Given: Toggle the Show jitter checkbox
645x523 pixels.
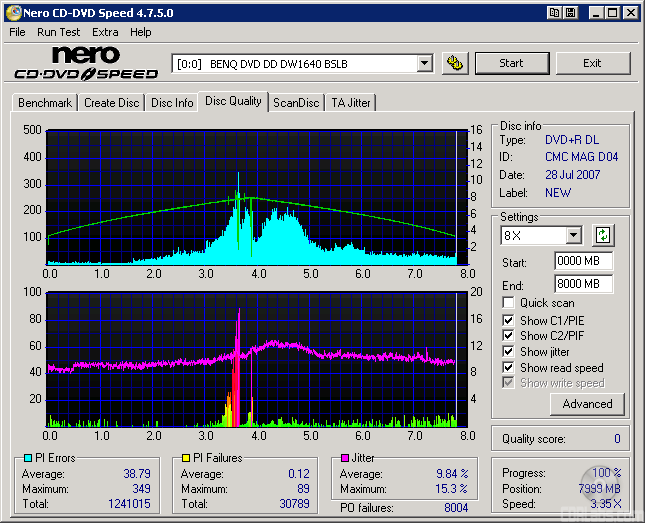Looking at the screenshot, I should [509, 352].
